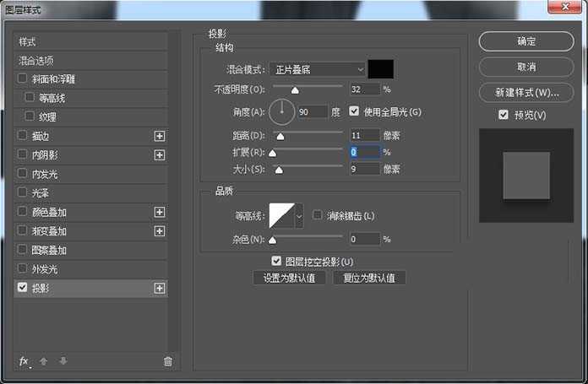Toggle 图层挖空投影 checkbox
This screenshot has width=588, height=384.
276,261
